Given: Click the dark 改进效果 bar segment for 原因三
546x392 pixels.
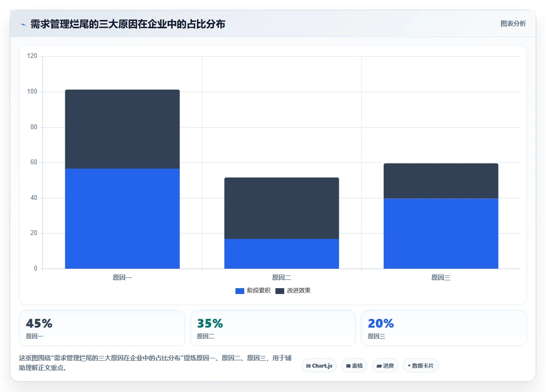Looking at the screenshot, I should pos(441,181).
